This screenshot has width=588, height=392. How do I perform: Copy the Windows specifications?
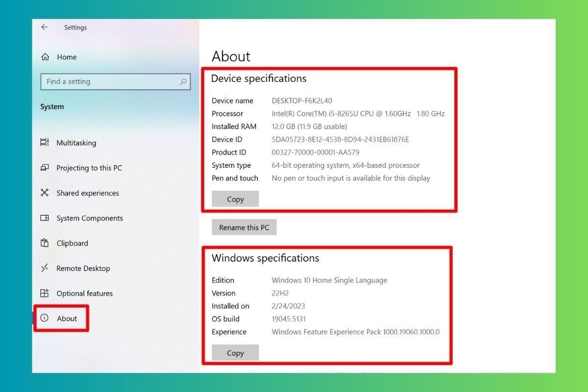pos(235,353)
